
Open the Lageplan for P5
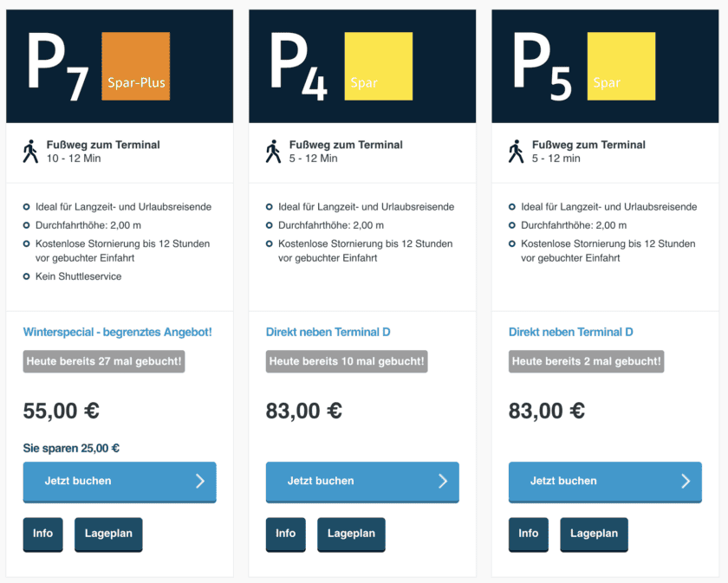[x=594, y=534]
